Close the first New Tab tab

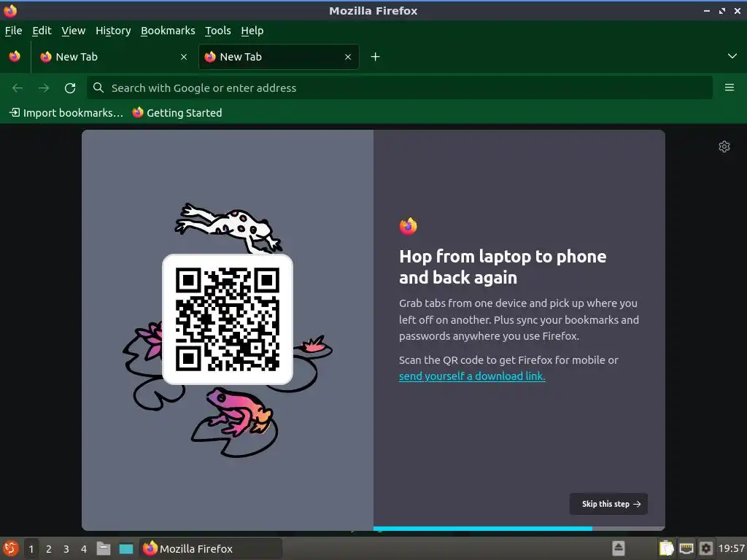(184, 57)
